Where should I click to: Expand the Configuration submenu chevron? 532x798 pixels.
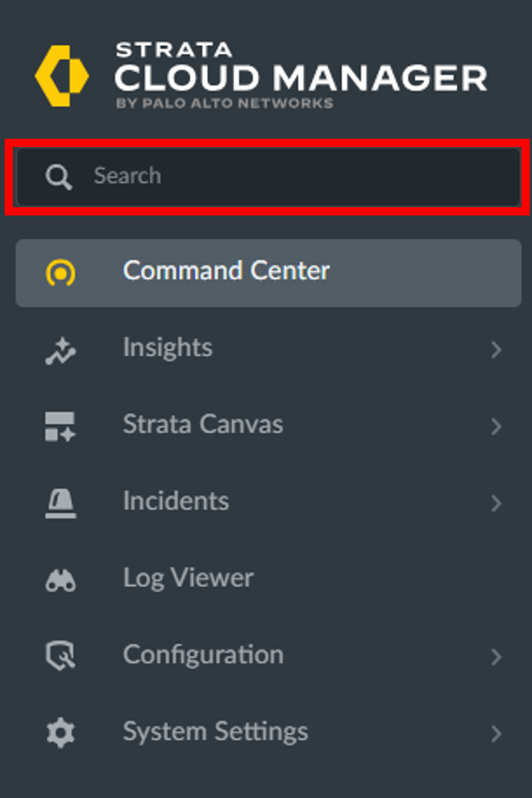point(496,657)
